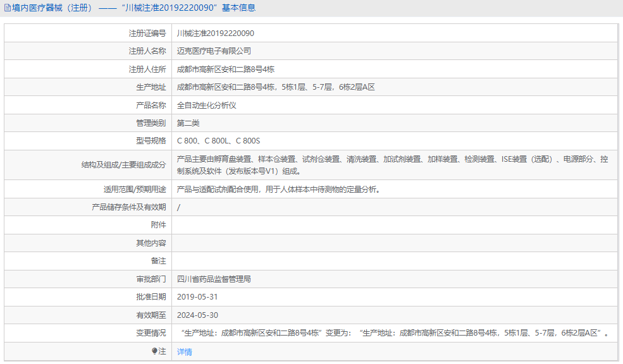The width and height of the screenshot is (623, 364).
Task: Click the 注册人名称 label
Action: [x=147, y=51]
